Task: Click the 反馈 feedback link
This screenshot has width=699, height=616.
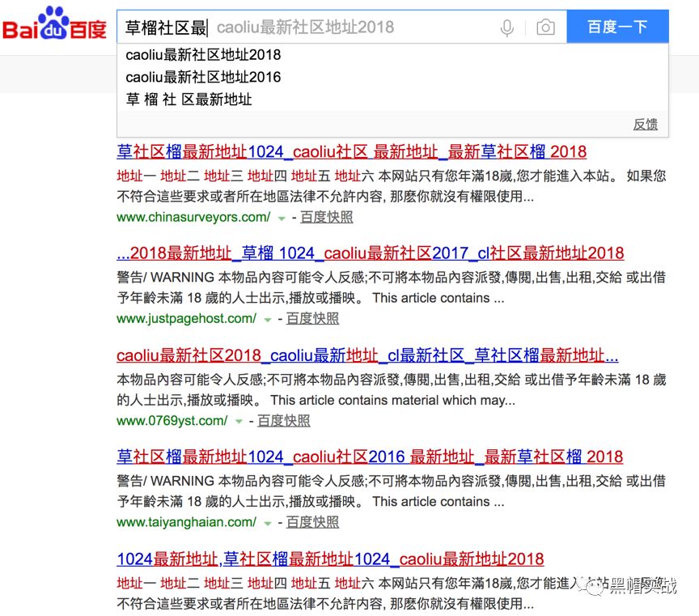Action: point(645,124)
